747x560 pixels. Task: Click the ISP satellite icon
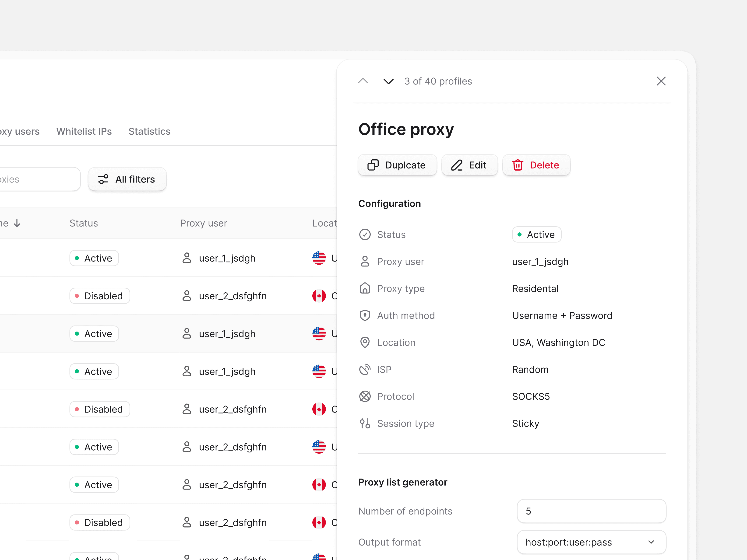point(365,369)
